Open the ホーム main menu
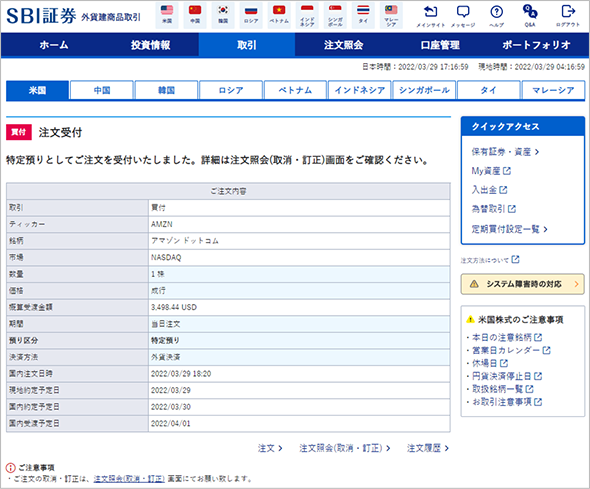 [x=54, y=45]
